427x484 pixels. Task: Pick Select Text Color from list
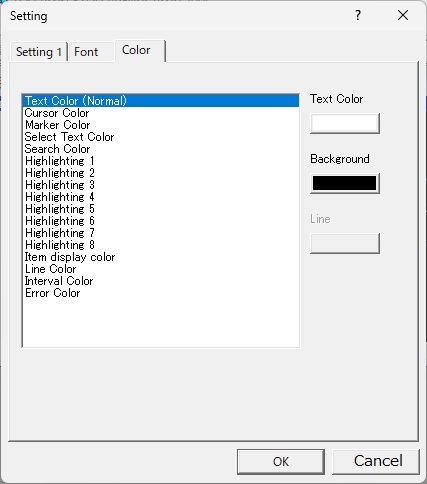pyautogui.click(x=160, y=137)
